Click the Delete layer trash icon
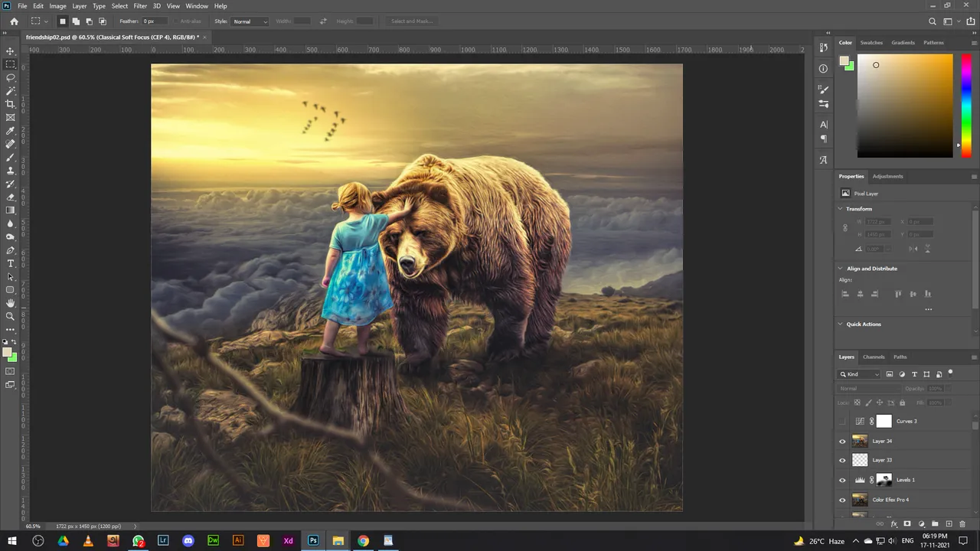The height and width of the screenshot is (551, 980). (x=962, y=524)
